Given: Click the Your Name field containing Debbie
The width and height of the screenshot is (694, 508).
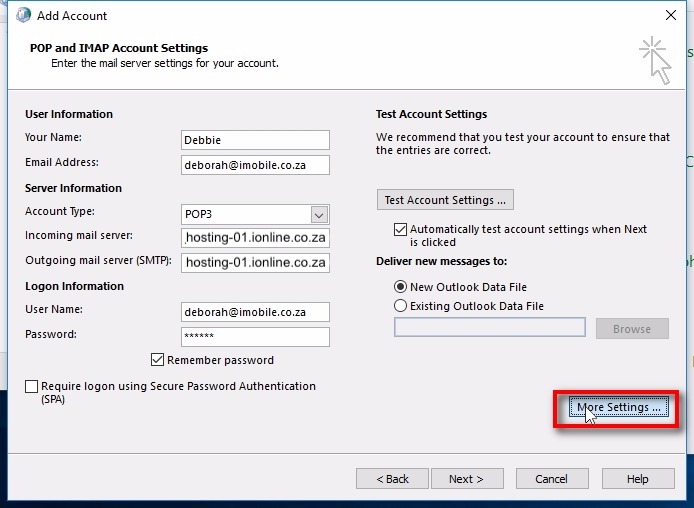Looking at the screenshot, I should [x=255, y=140].
